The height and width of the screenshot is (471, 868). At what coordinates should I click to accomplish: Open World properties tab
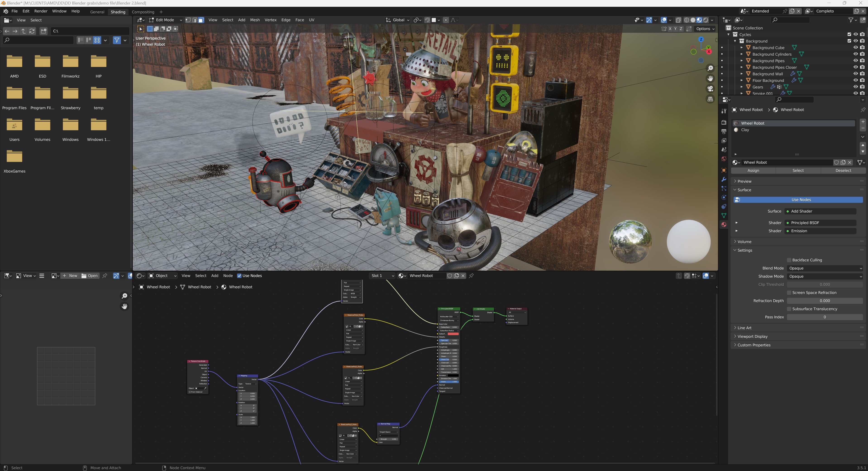point(723,159)
